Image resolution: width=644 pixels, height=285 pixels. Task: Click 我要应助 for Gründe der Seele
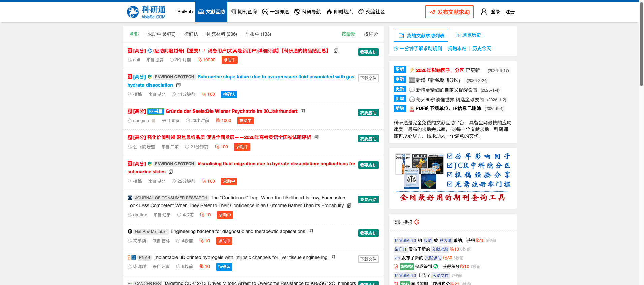pos(368,113)
